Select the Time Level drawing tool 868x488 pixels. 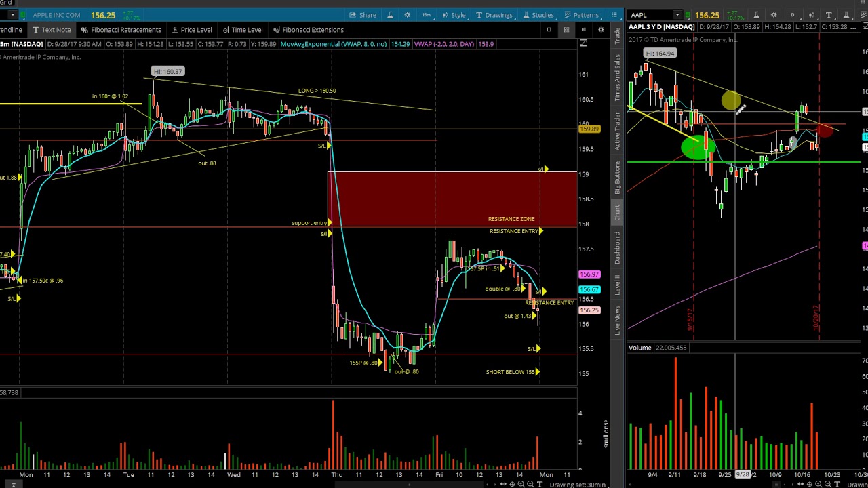point(243,30)
